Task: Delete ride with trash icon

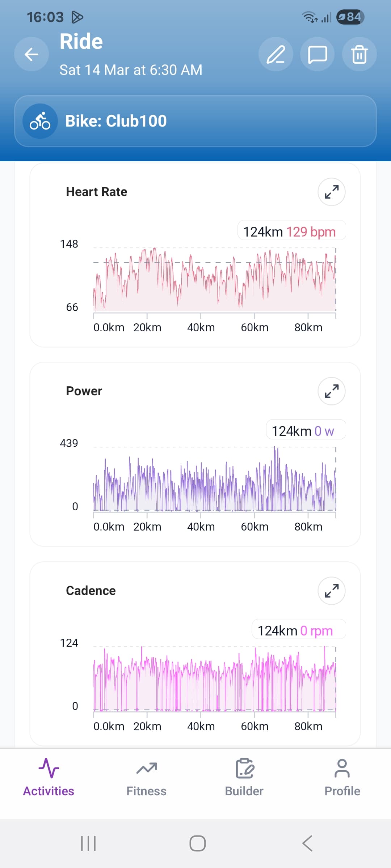Action: tap(359, 54)
